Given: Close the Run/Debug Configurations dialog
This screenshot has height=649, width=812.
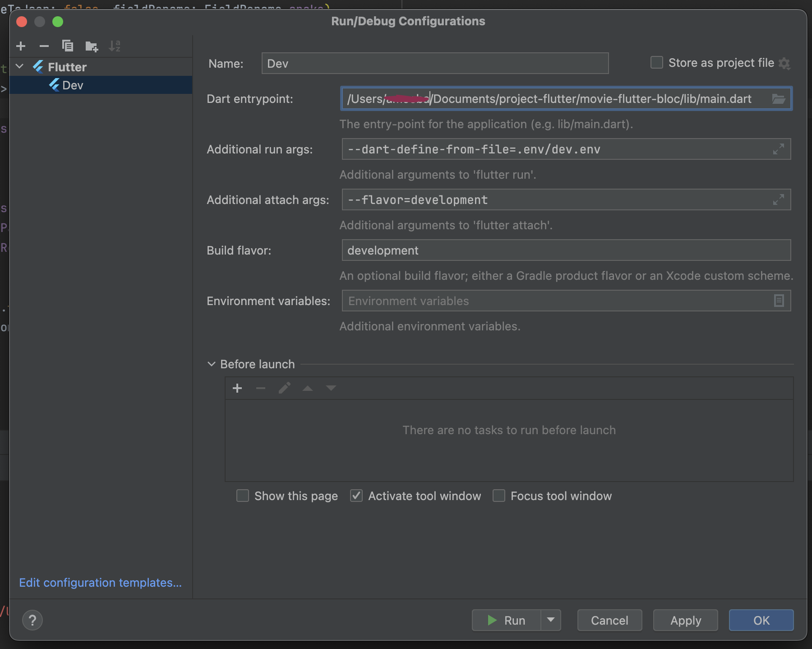Looking at the screenshot, I should (22, 22).
